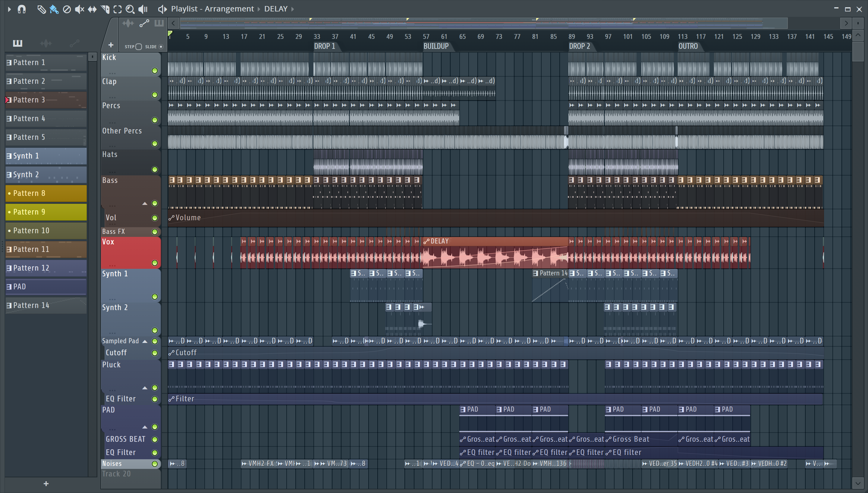The height and width of the screenshot is (493, 868).
Task: Click the horizontal overview scroll bar
Action: pyautogui.click(x=484, y=24)
